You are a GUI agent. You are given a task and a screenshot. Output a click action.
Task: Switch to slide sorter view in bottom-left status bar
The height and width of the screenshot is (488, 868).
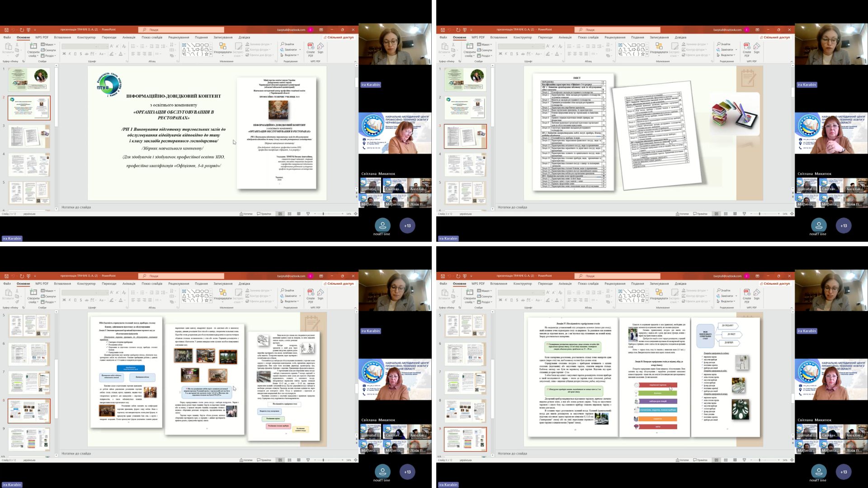[289, 460]
